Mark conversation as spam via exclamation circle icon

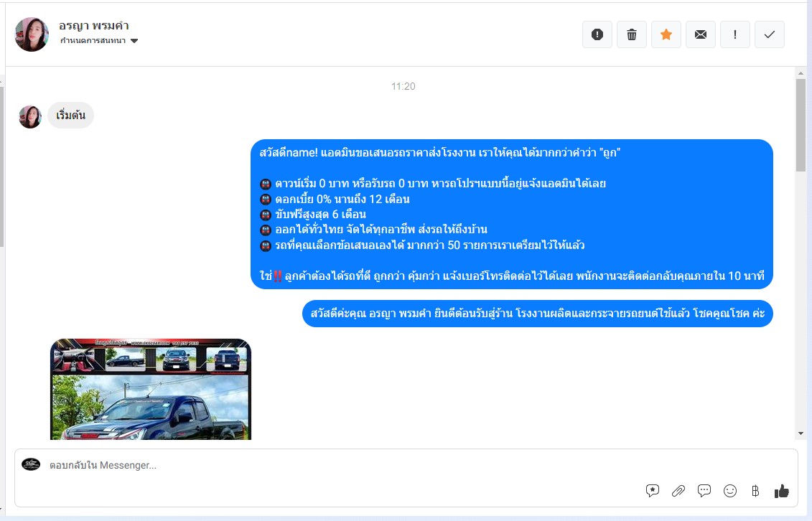click(x=597, y=34)
